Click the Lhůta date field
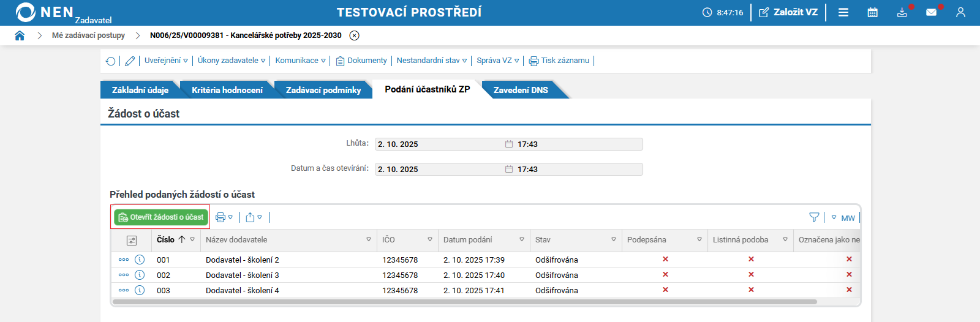980x322 pixels. 445,144
